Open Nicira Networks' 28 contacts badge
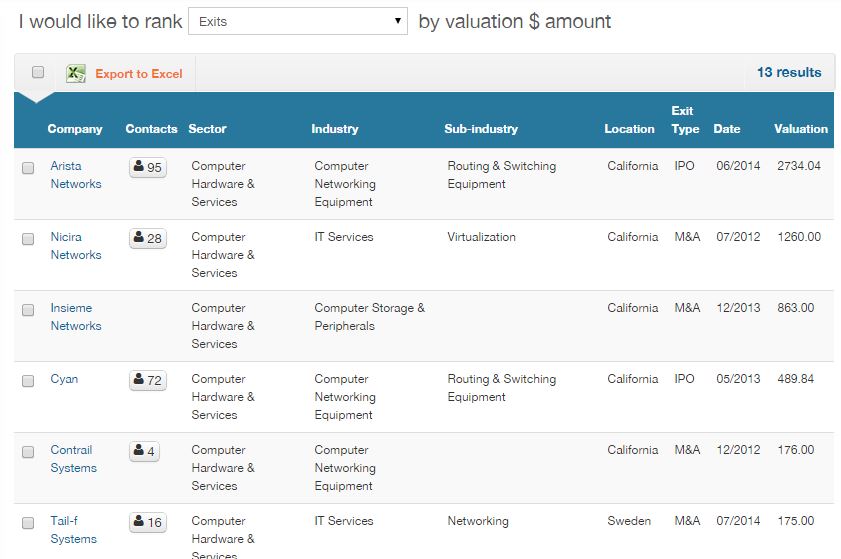This screenshot has width=841, height=559. (x=147, y=238)
